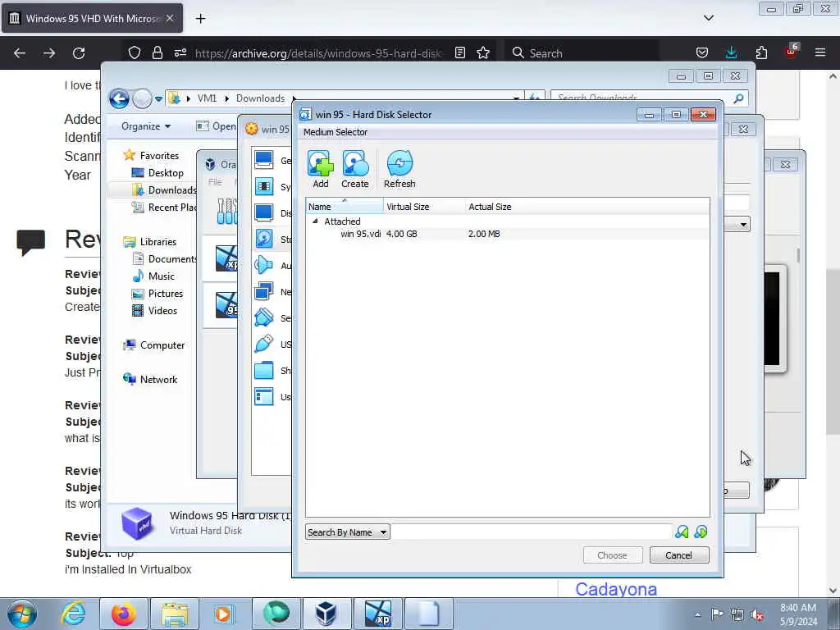Select the User Interface icon in win 95 settings
Screen dimensions: 840x630
pos(263,396)
